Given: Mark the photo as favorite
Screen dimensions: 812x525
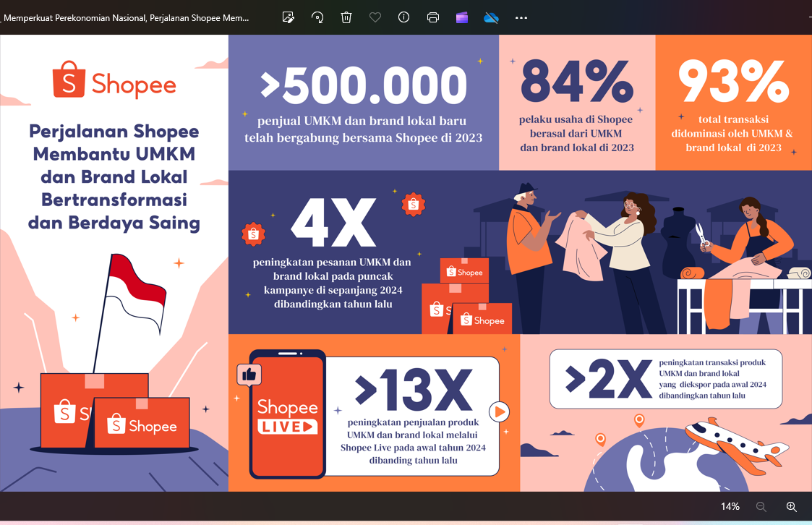Looking at the screenshot, I should click(375, 17).
